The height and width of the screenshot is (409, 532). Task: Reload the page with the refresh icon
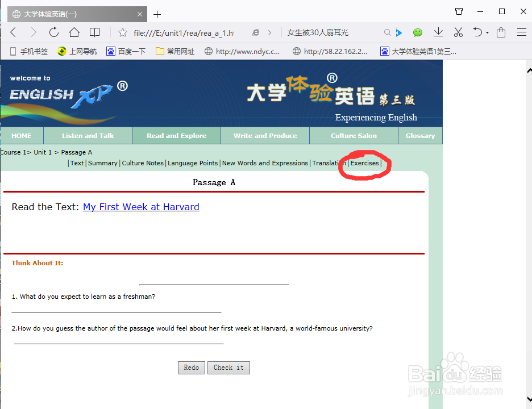(x=53, y=32)
